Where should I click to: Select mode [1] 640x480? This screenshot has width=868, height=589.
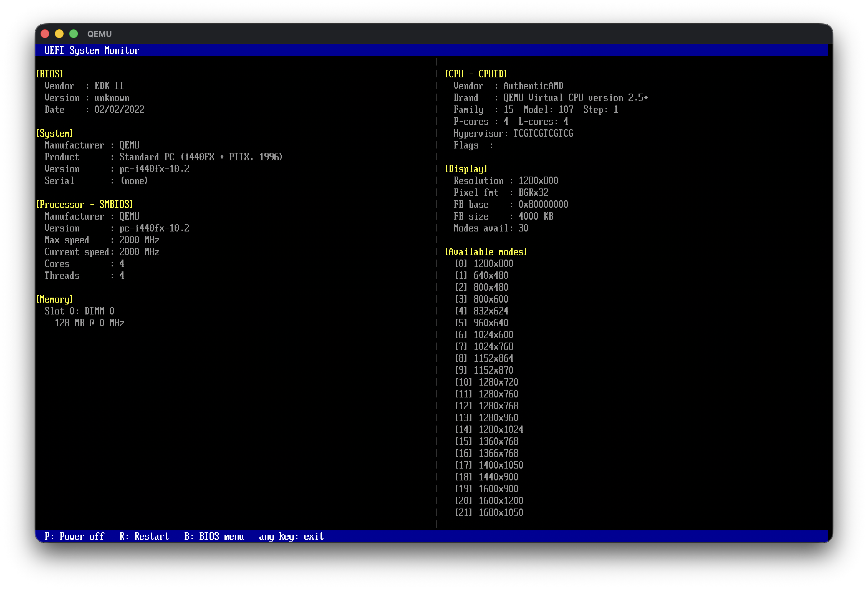[x=481, y=275]
